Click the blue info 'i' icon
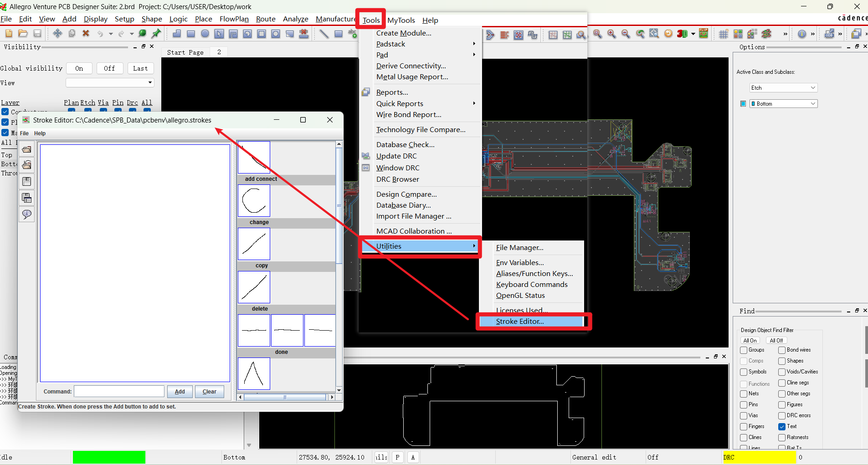The image size is (868, 465). click(802, 34)
